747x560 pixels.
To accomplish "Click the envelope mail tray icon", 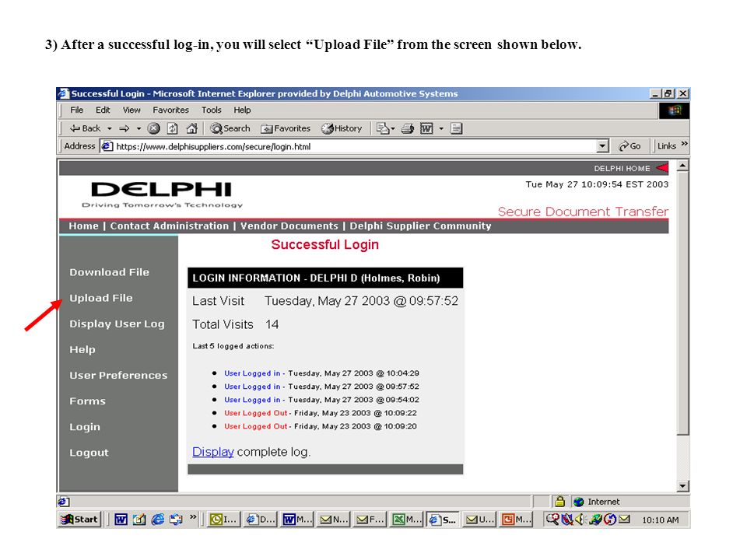I will (624, 519).
